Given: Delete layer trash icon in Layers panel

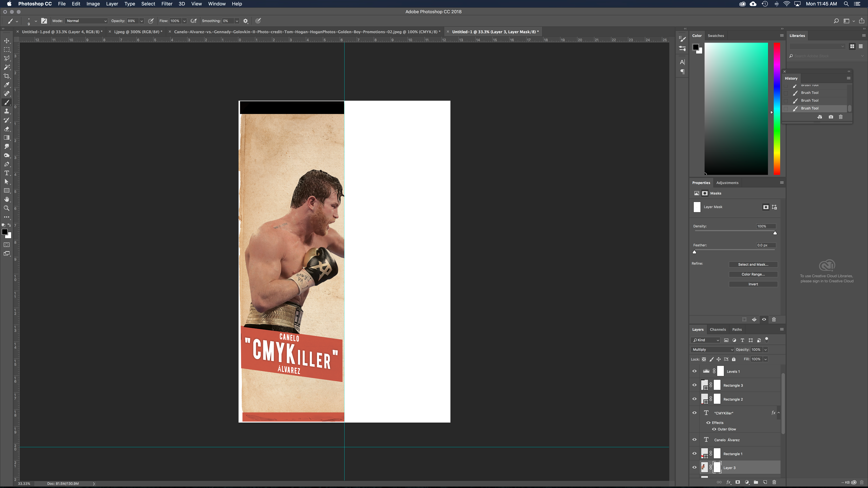Looking at the screenshot, I should [774, 482].
